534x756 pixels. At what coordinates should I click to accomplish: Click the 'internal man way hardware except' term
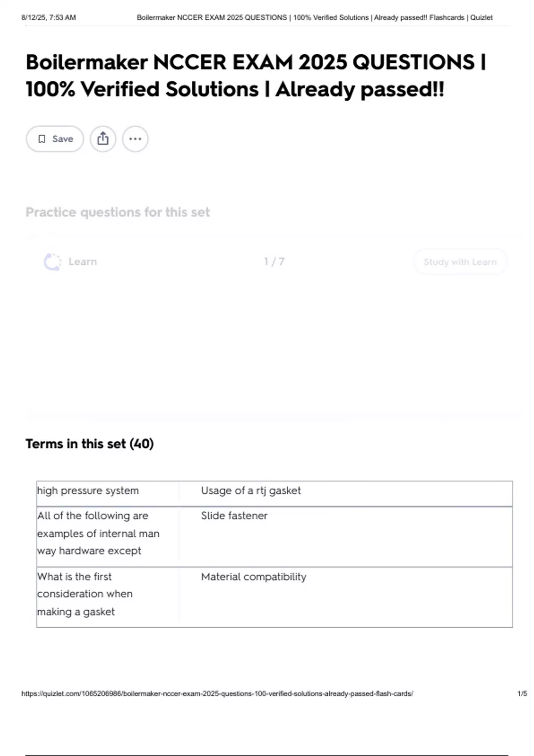point(98,533)
